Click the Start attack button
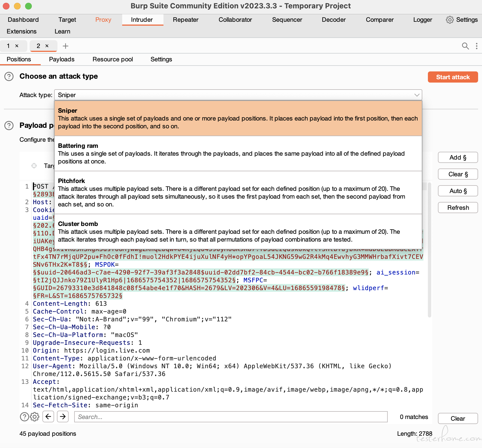This screenshot has height=448, width=482. point(453,77)
